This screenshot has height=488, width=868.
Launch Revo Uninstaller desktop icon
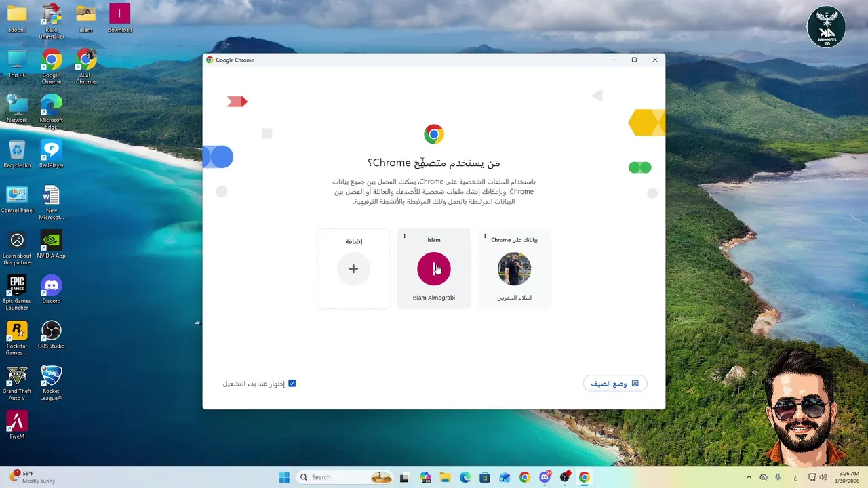tap(52, 22)
